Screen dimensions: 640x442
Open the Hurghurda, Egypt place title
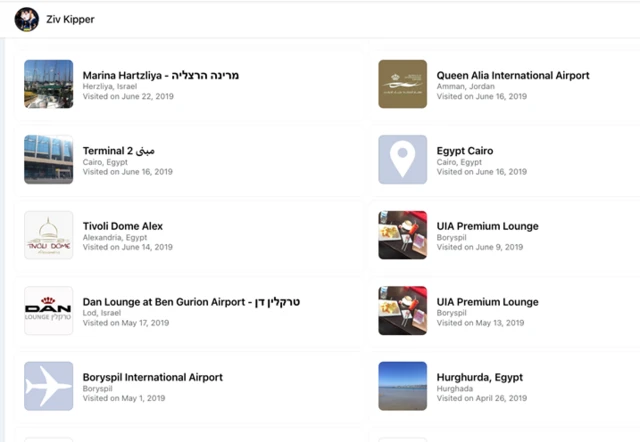[479, 377]
